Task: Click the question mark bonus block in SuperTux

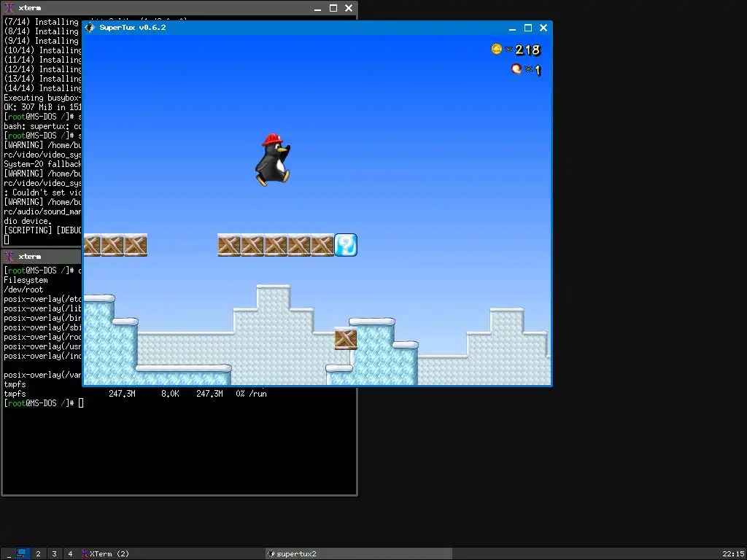Action: (346, 245)
